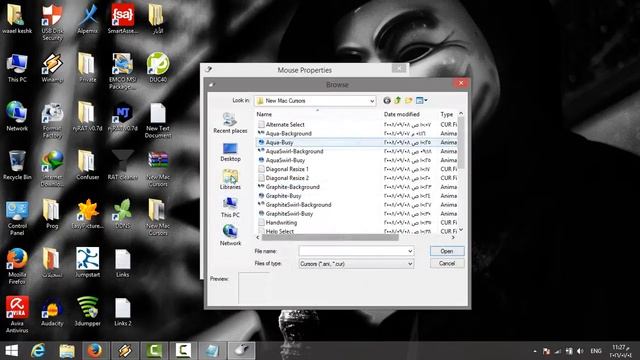This screenshot has width=640, height=360.
Task: Select the Format Factory desktop icon
Action: click(52, 120)
